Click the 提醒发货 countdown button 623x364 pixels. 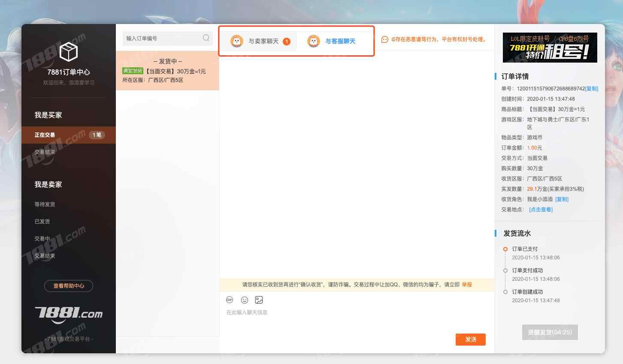click(x=550, y=332)
